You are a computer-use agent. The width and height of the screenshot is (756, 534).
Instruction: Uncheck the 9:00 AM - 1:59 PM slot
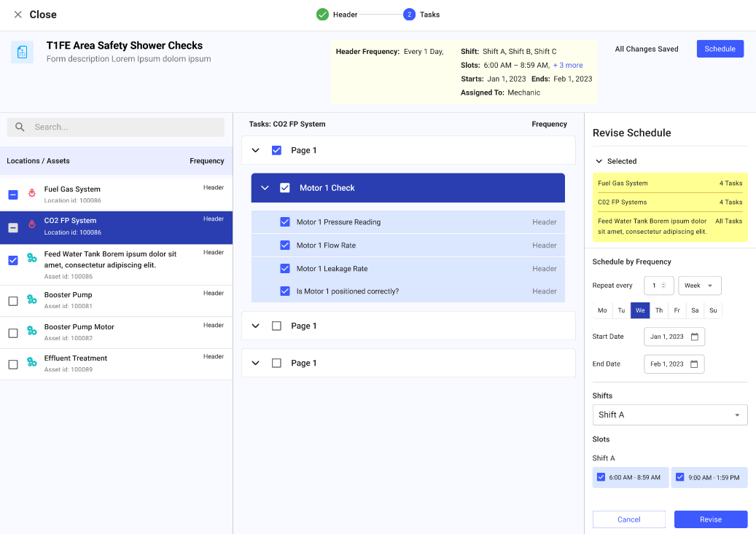click(679, 477)
